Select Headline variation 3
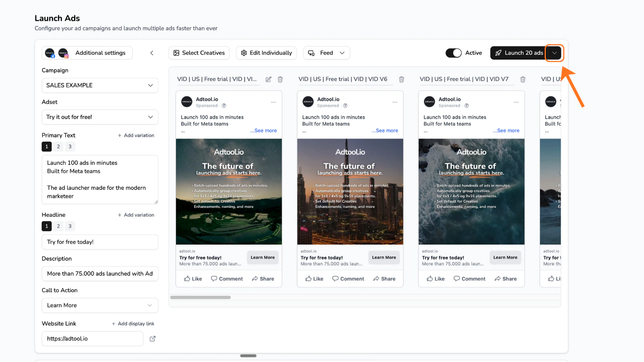This screenshot has width=644, height=362. pos(70,226)
